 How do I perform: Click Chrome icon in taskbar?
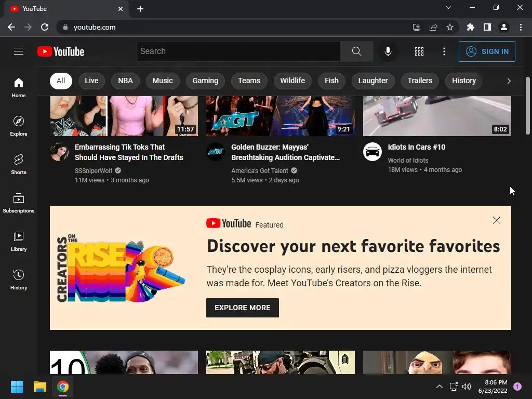click(x=63, y=387)
